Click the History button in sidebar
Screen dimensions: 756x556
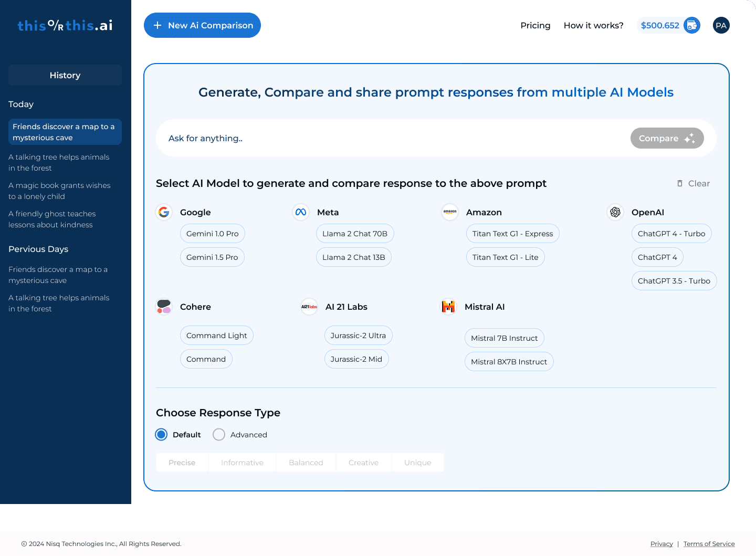tap(65, 75)
